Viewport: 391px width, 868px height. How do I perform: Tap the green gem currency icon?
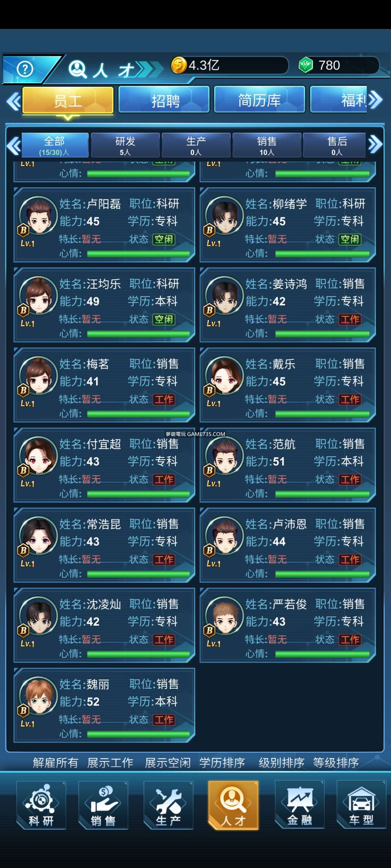click(306, 65)
